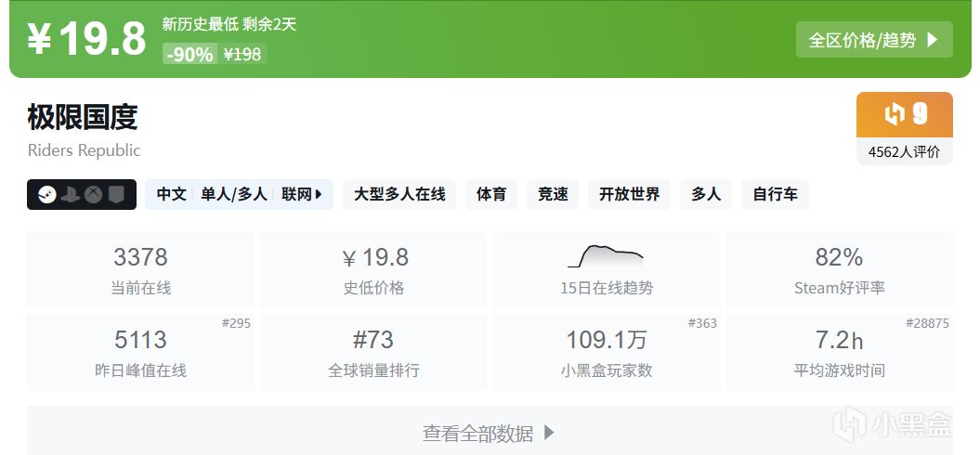
Task: Expand the 联网 info arrow
Action: click(x=319, y=194)
